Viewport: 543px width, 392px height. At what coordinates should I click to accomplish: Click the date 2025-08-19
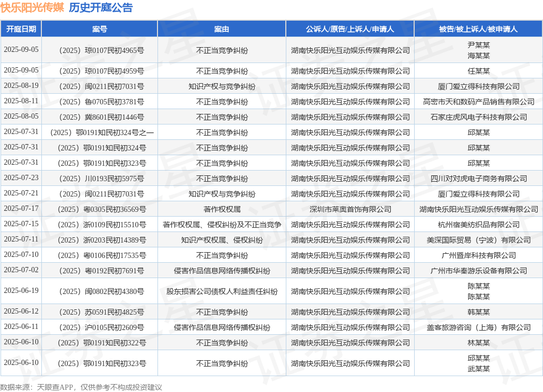tap(21, 85)
